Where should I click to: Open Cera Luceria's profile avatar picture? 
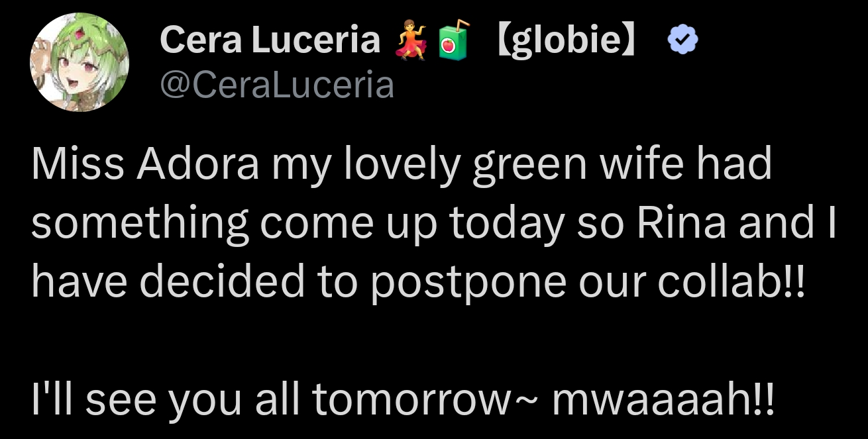(80, 62)
